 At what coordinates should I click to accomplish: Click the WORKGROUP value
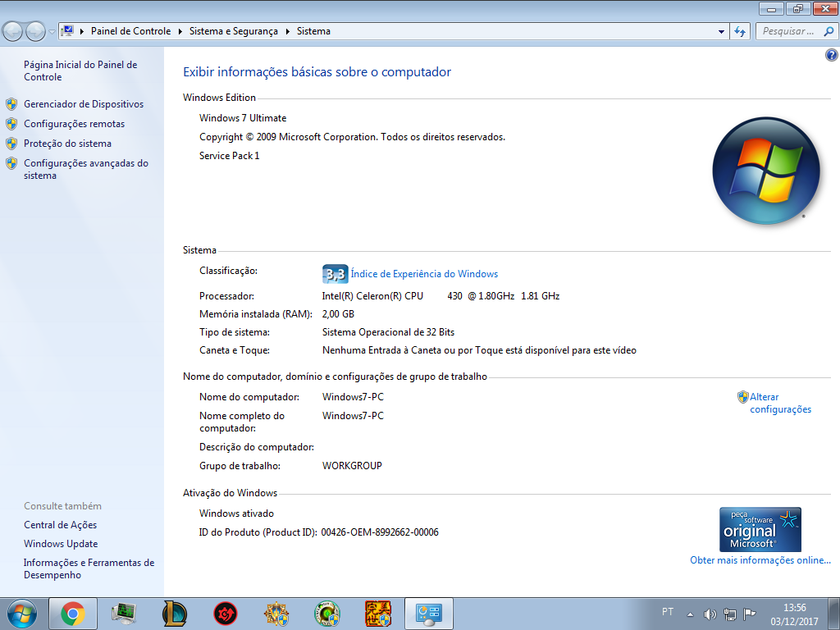[x=352, y=466]
